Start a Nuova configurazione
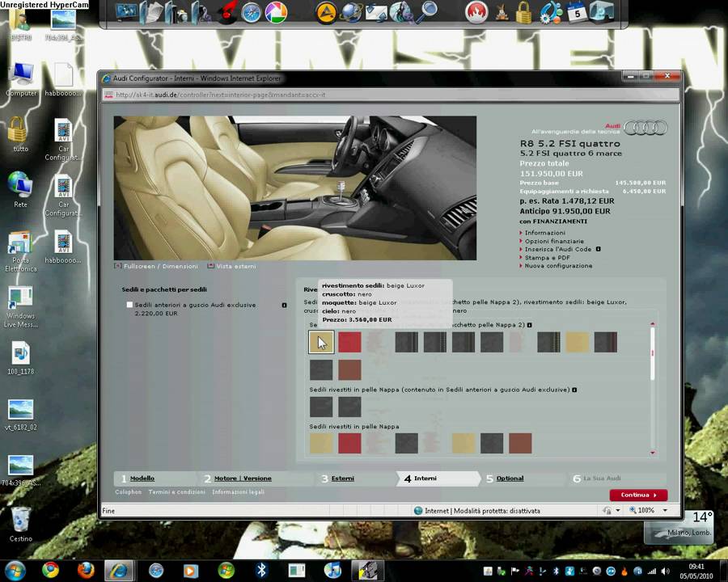 558,266
